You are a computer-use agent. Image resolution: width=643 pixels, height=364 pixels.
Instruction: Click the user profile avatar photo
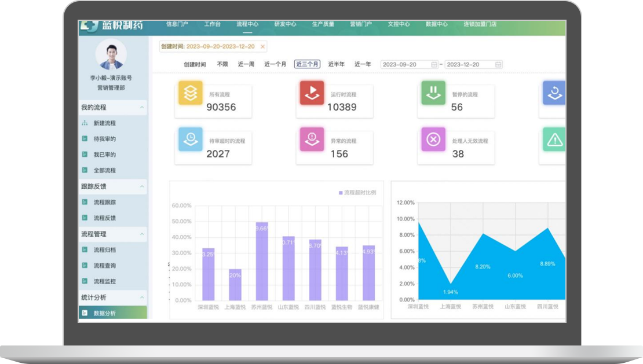[x=111, y=55]
